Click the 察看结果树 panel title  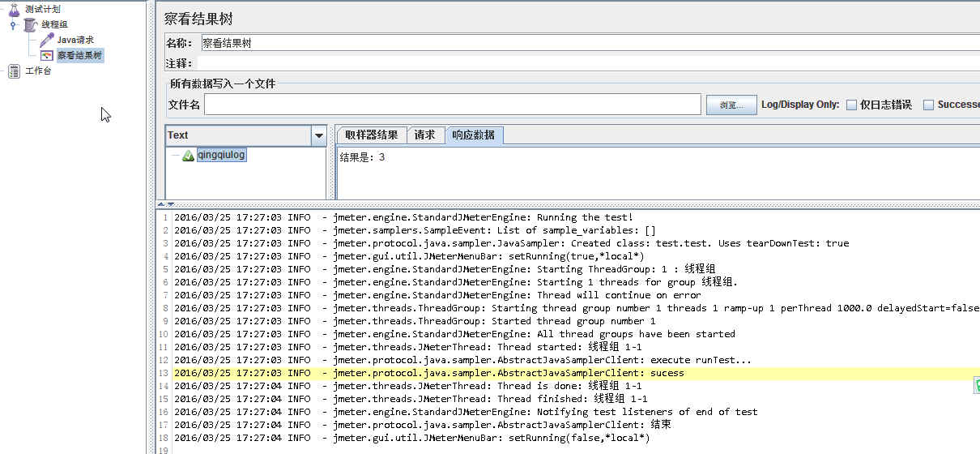[198, 19]
